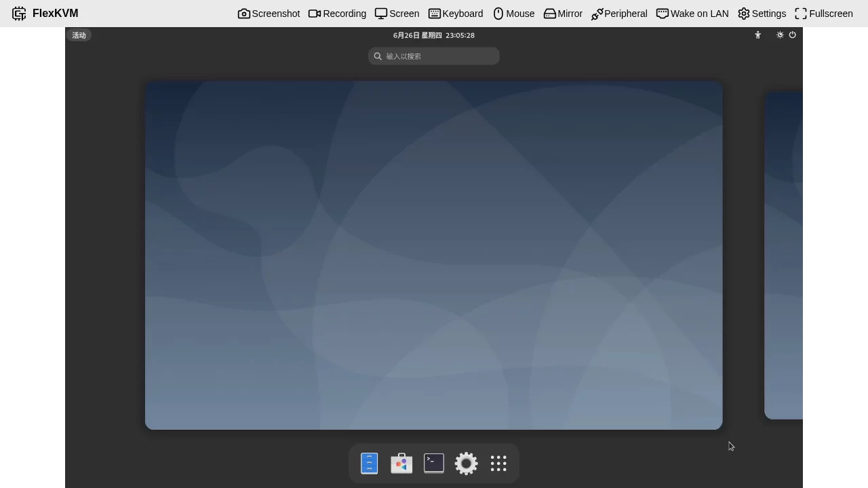The width and height of the screenshot is (868, 488).
Task: Open the power menu icon
Action: tap(792, 35)
